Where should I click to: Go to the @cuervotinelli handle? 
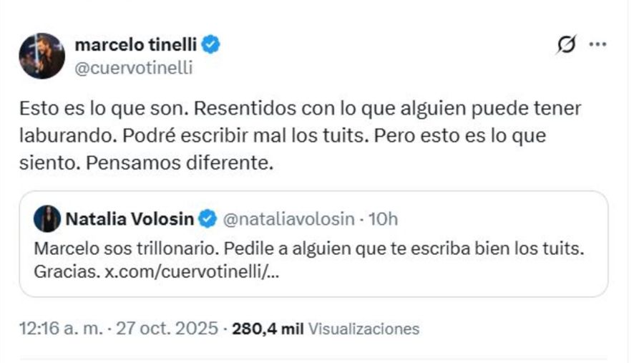click(133, 68)
